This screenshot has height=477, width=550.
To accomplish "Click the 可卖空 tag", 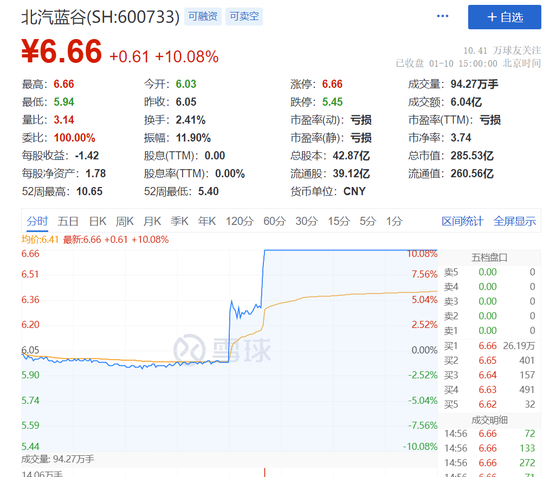I will [x=244, y=16].
